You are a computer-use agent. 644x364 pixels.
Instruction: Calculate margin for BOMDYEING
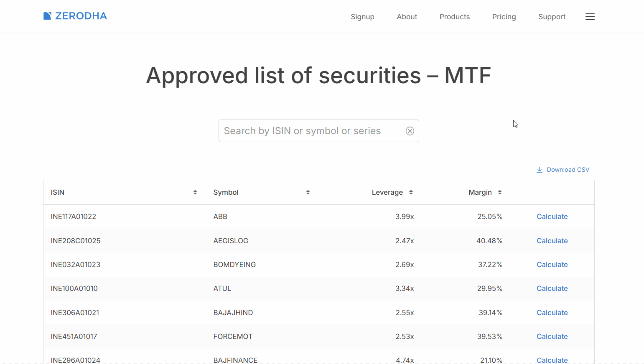(552, 265)
